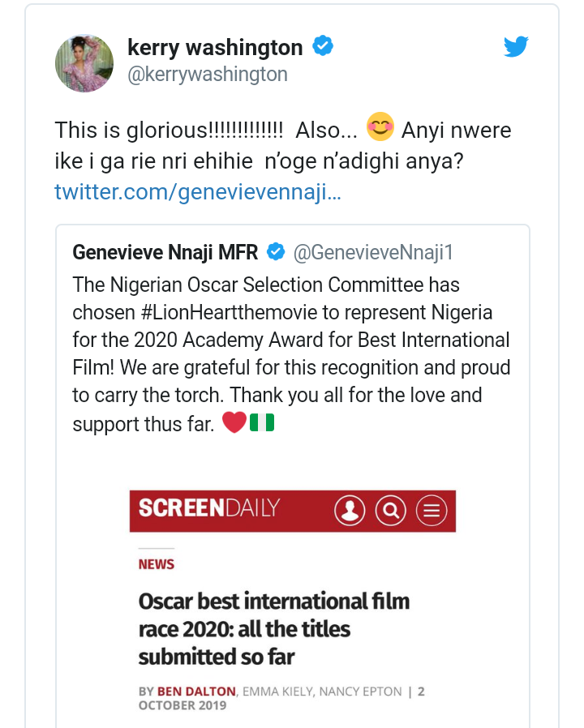Screen dimensions: 584x728
Task: Click Genevieve Nnaji's verified badge
Action: [x=276, y=251]
